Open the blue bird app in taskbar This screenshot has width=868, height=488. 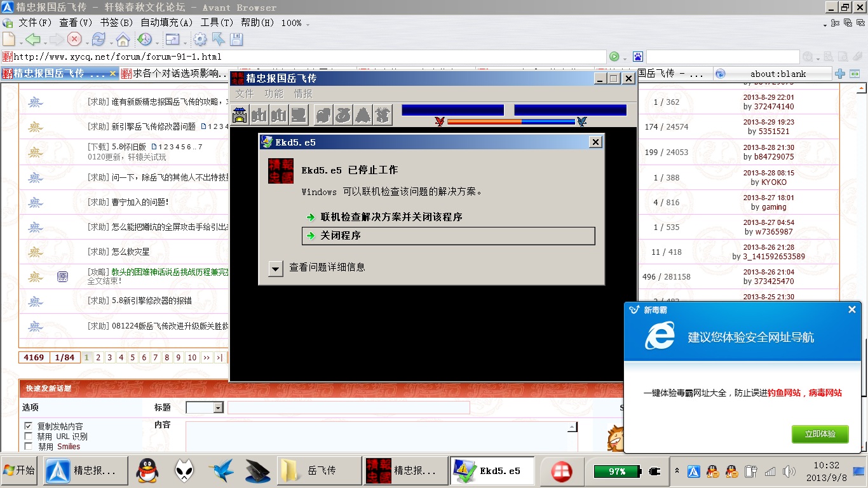pos(221,471)
